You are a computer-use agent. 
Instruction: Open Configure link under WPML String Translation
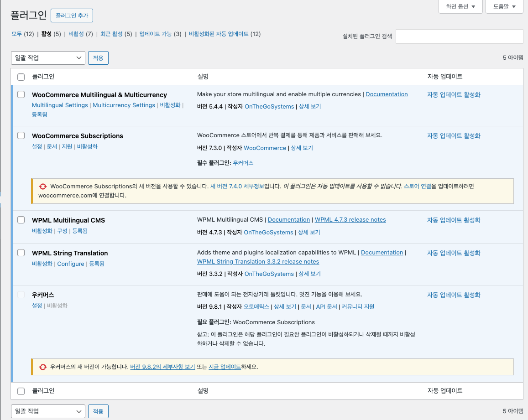(x=71, y=264)
